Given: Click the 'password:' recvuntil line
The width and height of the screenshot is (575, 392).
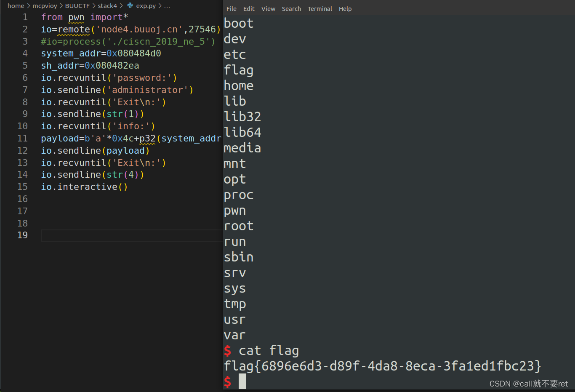Looking at the screenshot, I should click(x=109, y=78).
